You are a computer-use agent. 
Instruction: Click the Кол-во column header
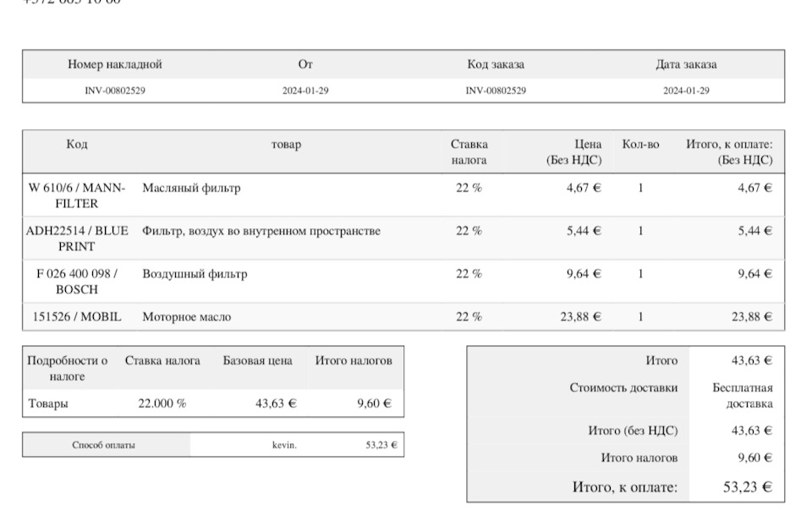click(x=640, y=145)
